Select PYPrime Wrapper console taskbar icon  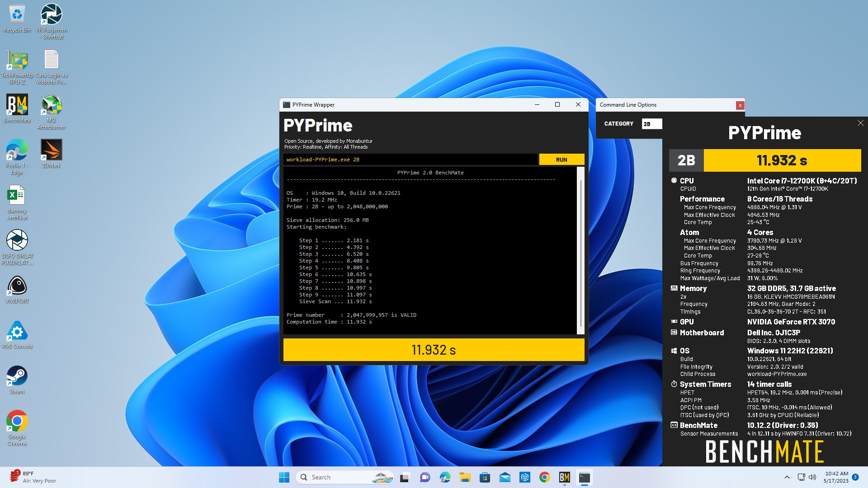tap(584, 477)
